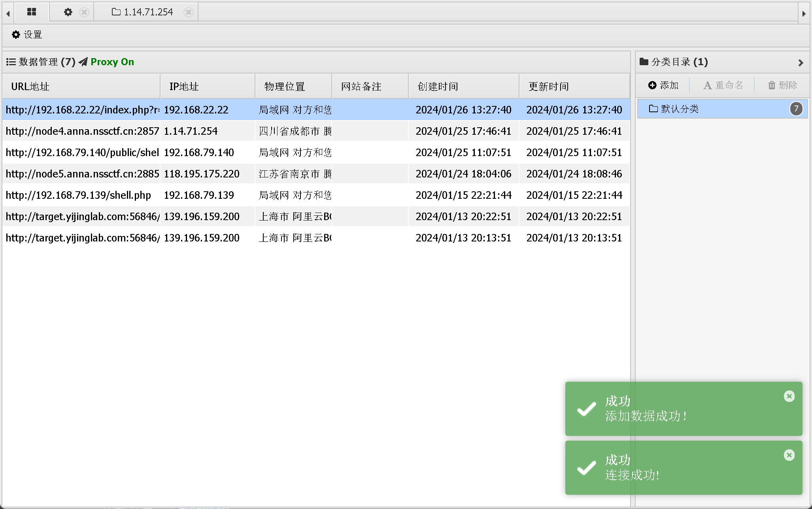Close the gear settings tab

pos(84,12)
